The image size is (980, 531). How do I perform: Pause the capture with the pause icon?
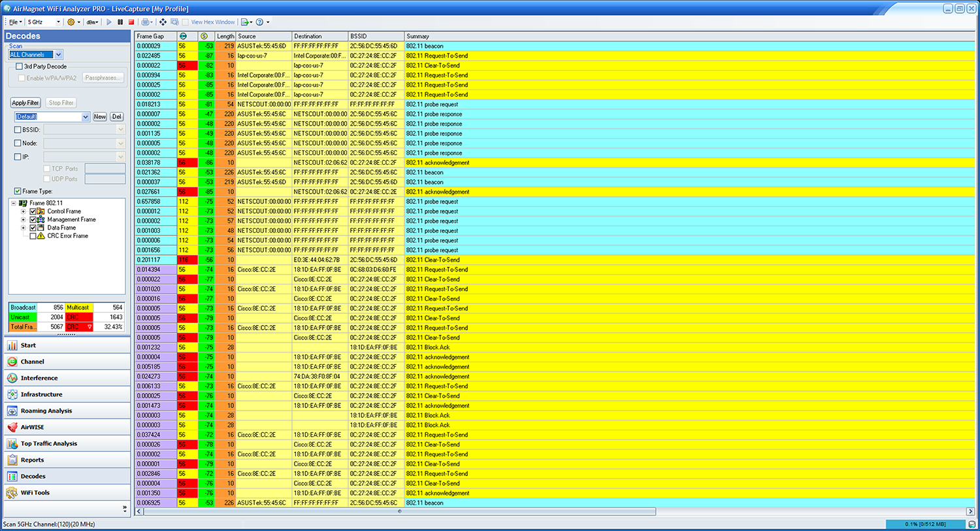[120, 22]
